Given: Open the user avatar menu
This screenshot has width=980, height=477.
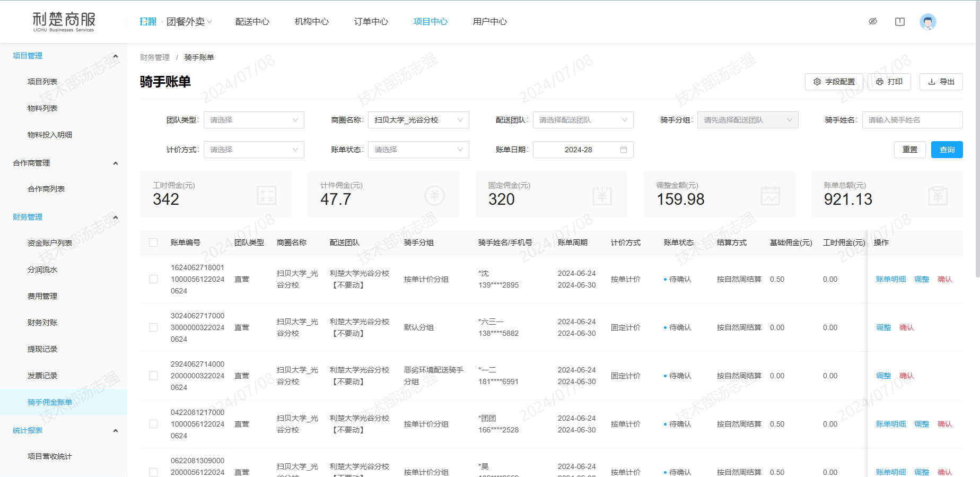Looking at the screenshot, I should click(928, 22).
